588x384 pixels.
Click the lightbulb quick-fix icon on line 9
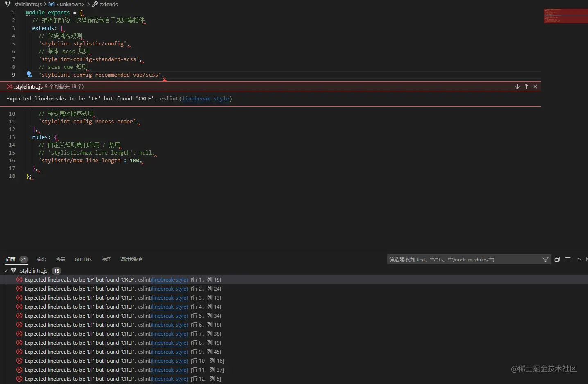(29, 74)
